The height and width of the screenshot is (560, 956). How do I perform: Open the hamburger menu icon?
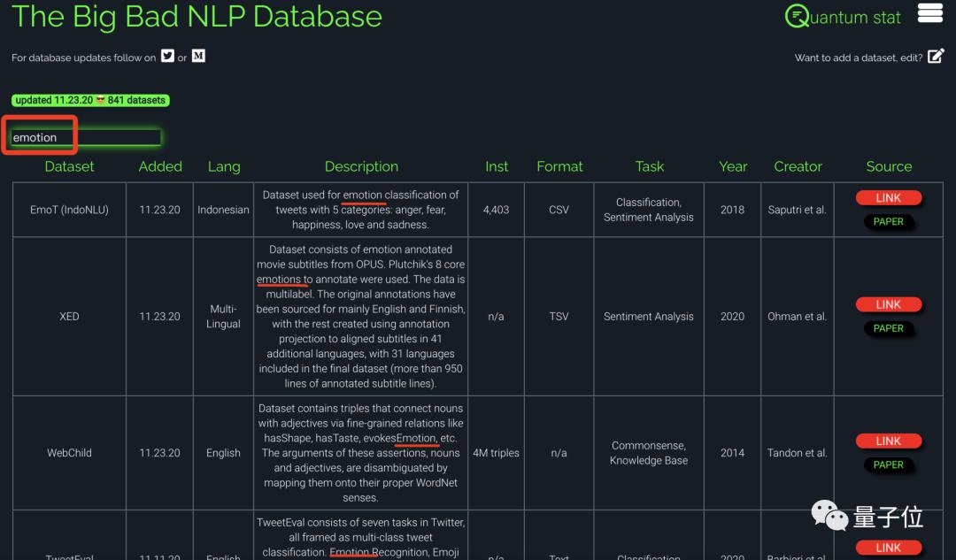(929, 13)
